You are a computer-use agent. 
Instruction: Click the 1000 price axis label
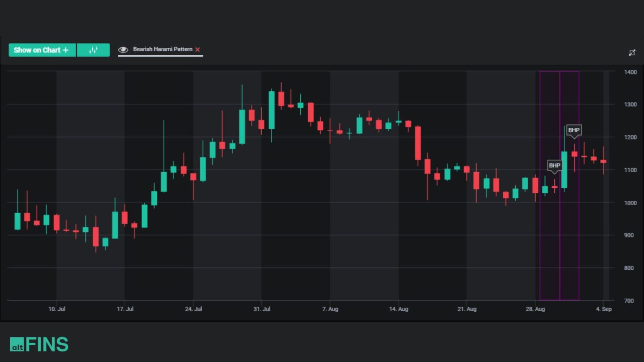(x=630, y=203)
